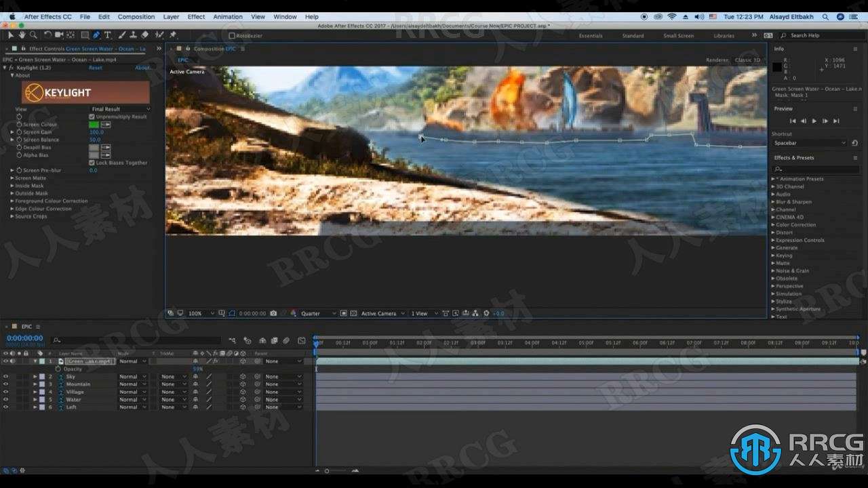Viewport: 868px width, 488px height.
Task: Select the Roto Brush tool
Action: click(159, 35)
